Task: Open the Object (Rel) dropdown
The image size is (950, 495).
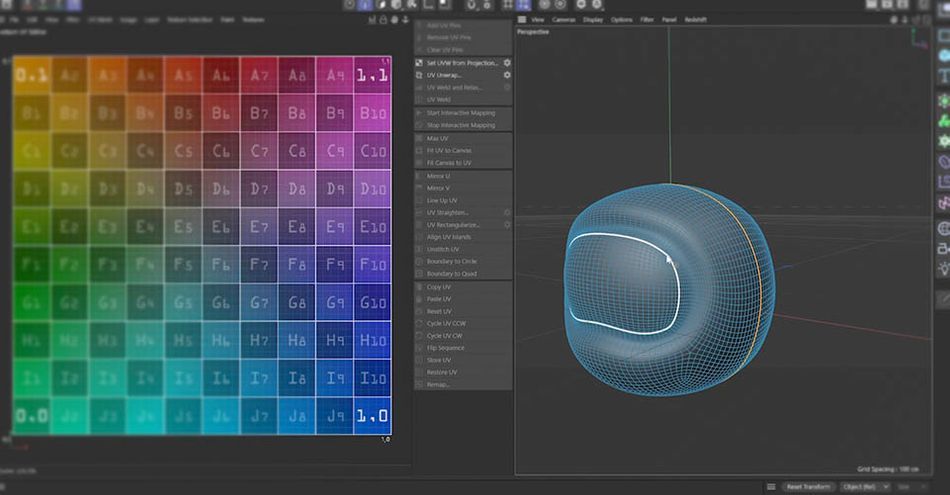Action: pos(865,487)
